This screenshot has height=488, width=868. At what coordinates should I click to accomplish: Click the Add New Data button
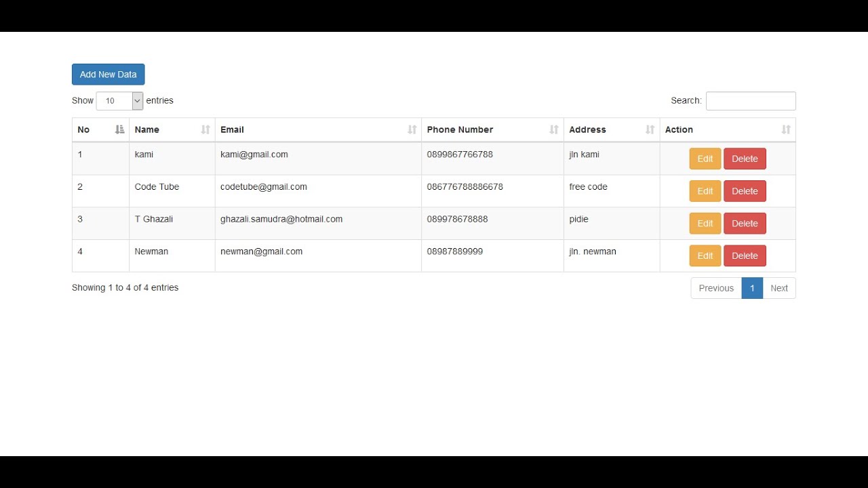tap(108, 75)
